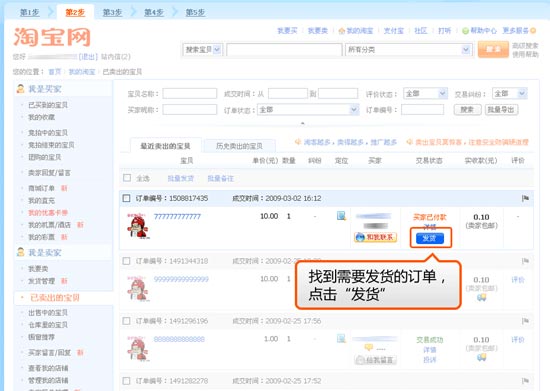Tick the checkbox for order 1491282278
Viewport: 550px width, 391px height.
click(x=126, y=381)
